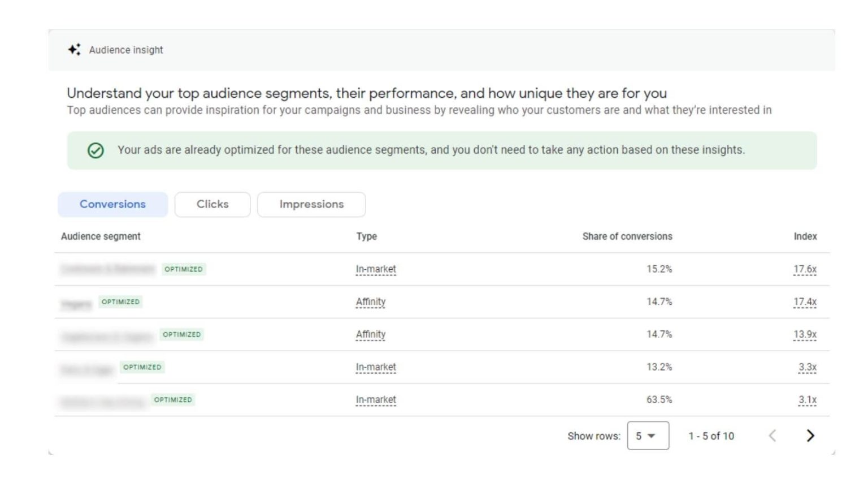Screen dimensions: 868x483
Task: Select the Conversions tab
Action: coord(111,204)
